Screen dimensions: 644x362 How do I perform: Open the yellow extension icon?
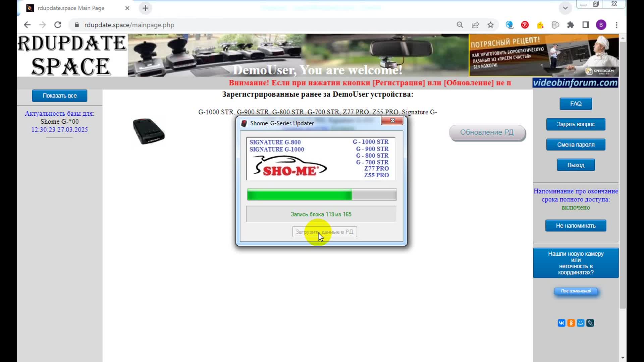[540, 25]
